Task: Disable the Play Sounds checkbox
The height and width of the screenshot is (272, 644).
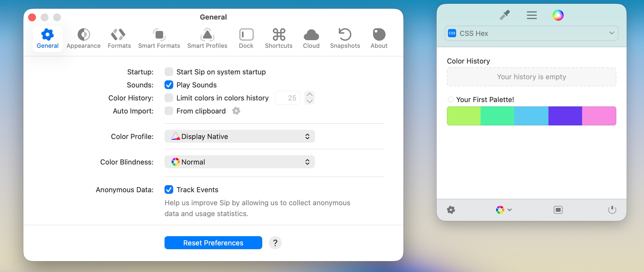Action: coord(169,85)
